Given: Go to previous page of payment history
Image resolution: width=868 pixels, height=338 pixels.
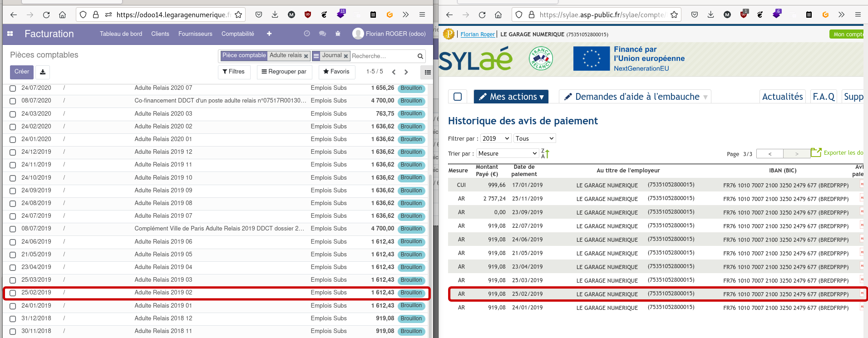Looking at the screenshot, I should click(x=770, y=154).
